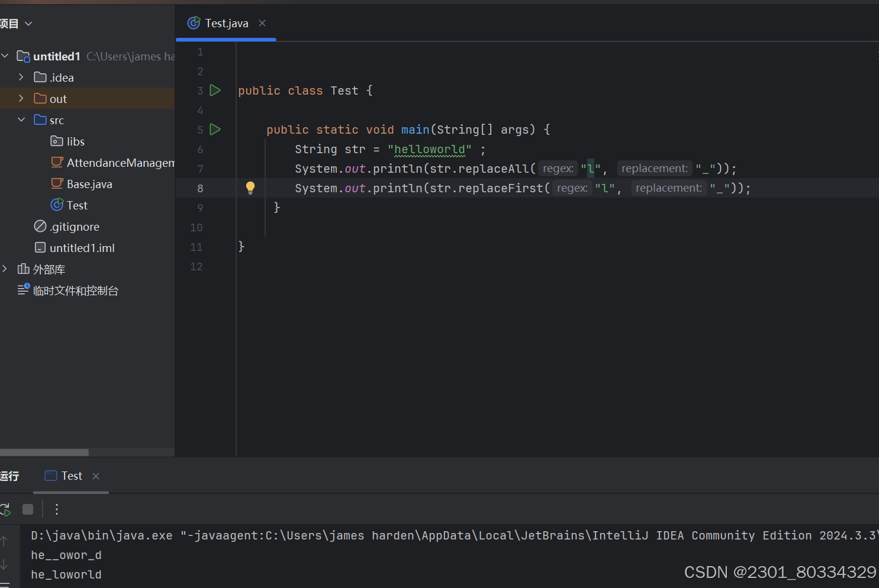Expand the 外部库 node
879x588 pixels.
click(x=5, y=269)
